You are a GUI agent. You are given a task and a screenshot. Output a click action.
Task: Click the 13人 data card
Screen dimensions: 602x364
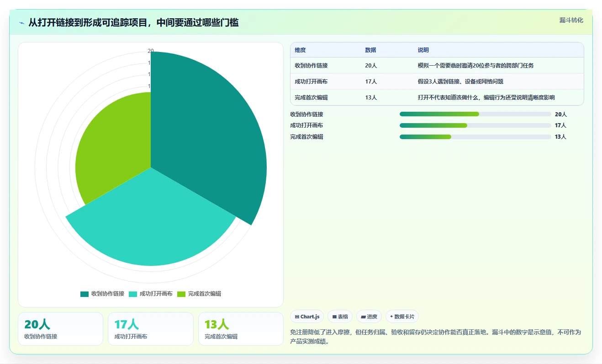pos(241,329)
